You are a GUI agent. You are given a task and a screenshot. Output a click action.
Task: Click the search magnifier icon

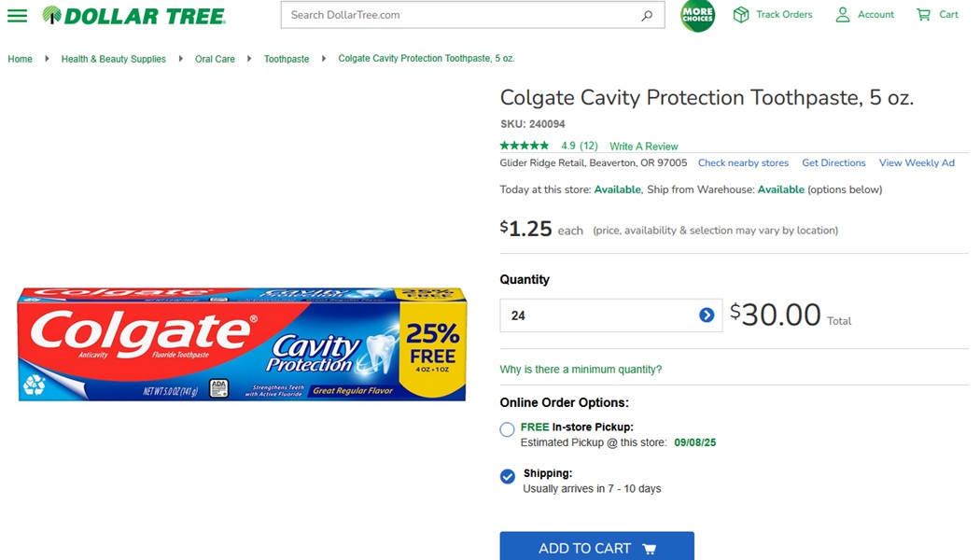[647, 16]
